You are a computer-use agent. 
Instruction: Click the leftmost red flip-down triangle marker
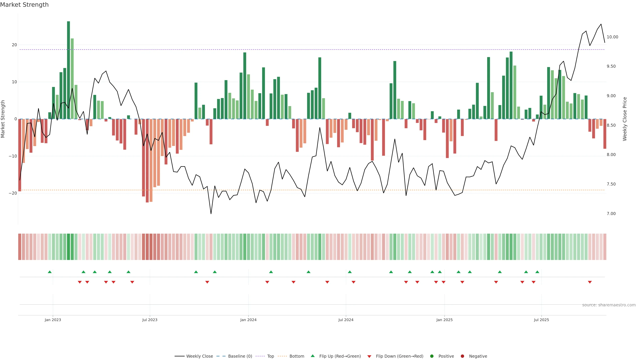(x=80, y=282)
